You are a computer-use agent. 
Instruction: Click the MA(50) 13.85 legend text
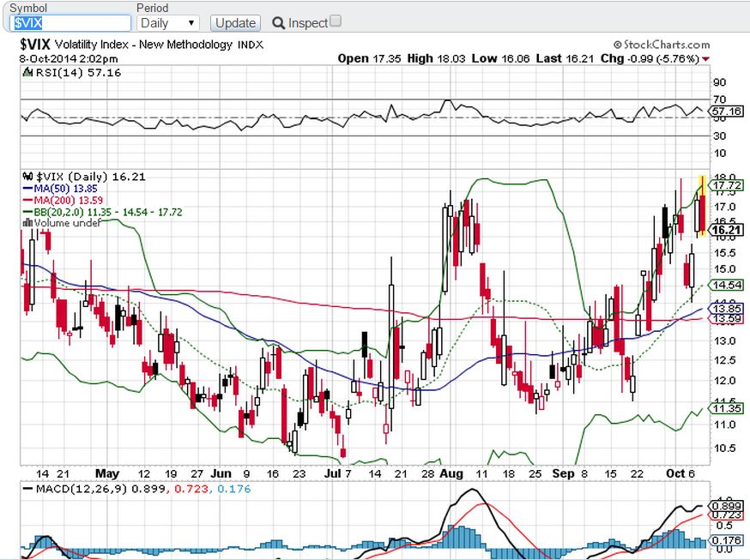click(65, 189)
